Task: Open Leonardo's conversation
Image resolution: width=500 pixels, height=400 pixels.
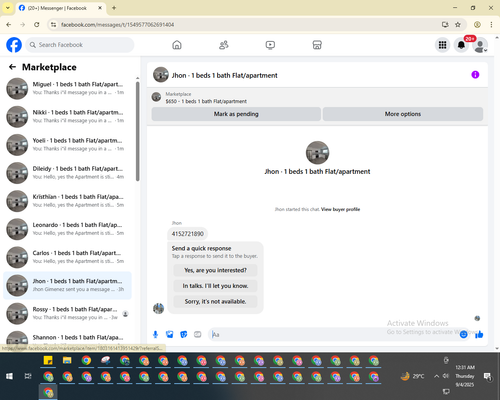Action: 68,229
